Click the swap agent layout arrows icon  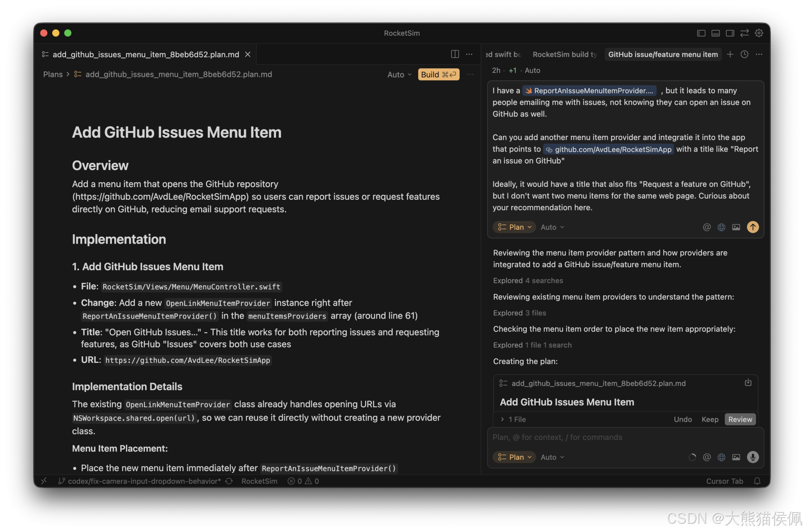[x=744, y=33]
